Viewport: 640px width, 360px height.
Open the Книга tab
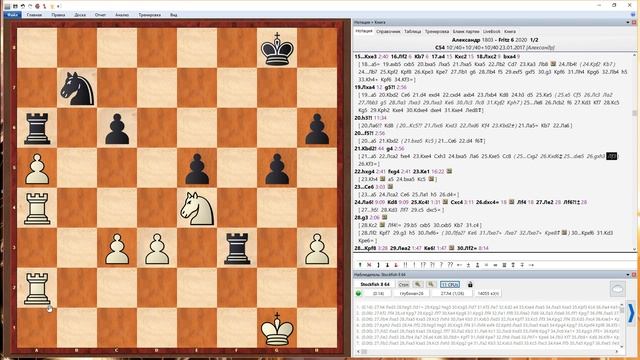pyautogui.click(x=509, y=31)
